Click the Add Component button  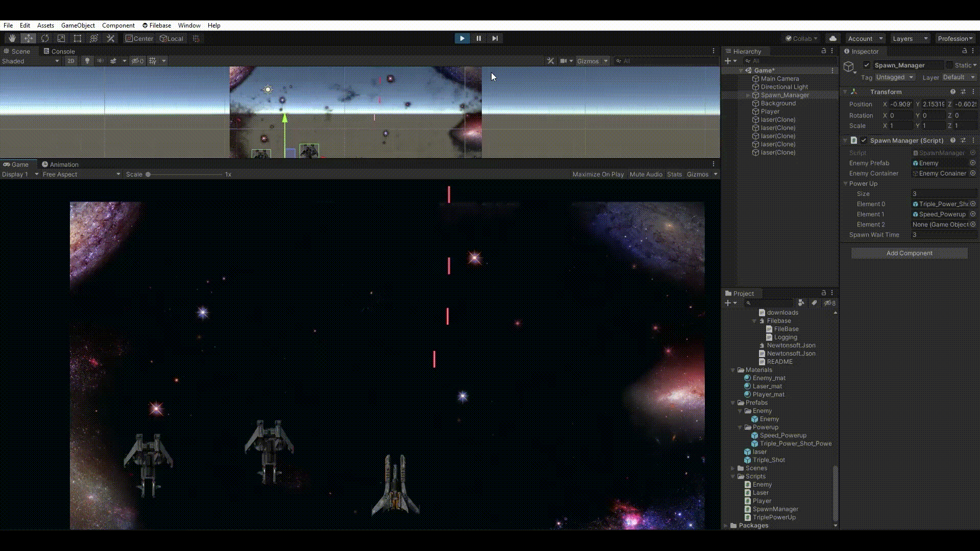point(909,253)
